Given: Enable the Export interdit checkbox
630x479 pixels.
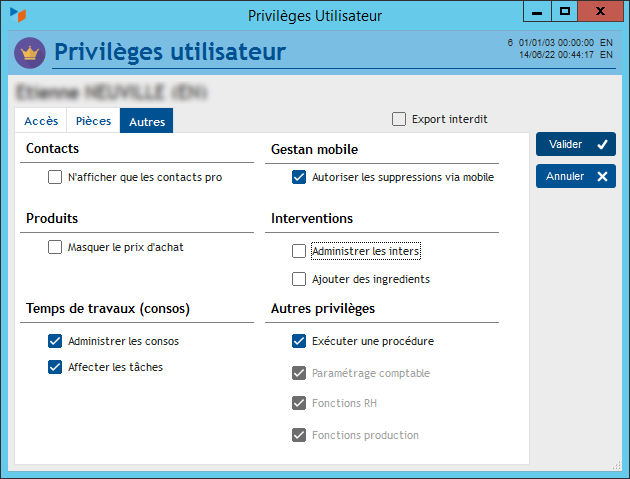Looking at the screenshot, I should coord(400,119).
